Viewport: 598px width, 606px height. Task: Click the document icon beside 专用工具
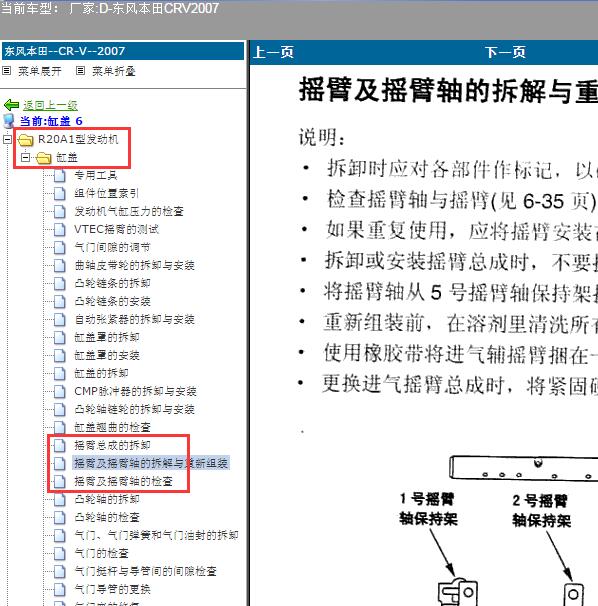click(60, 175)
